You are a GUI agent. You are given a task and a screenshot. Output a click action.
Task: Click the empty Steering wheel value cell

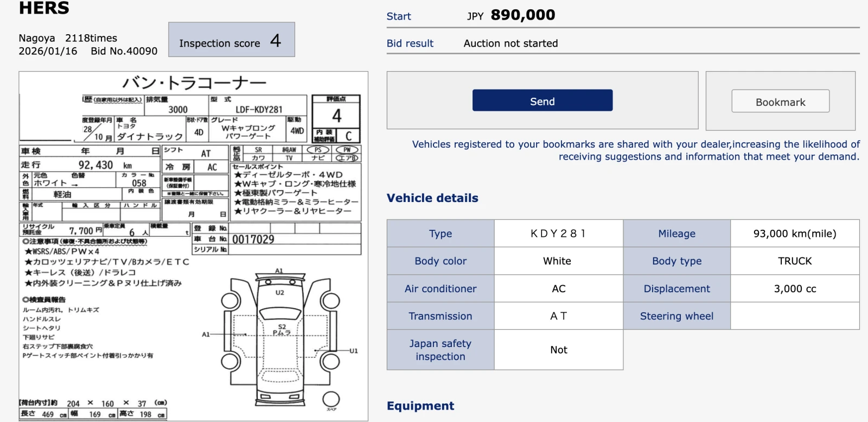click(794, 316)
